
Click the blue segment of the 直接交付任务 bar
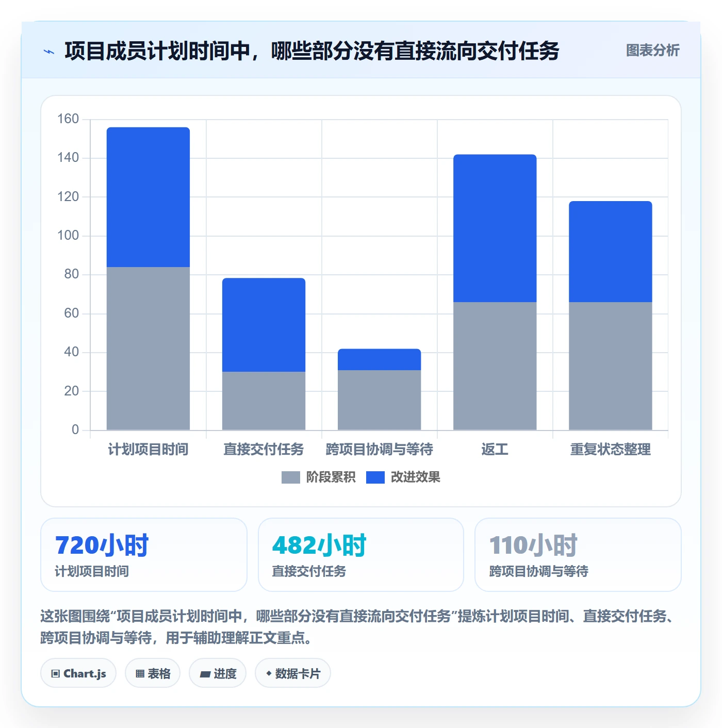point(264,325)
